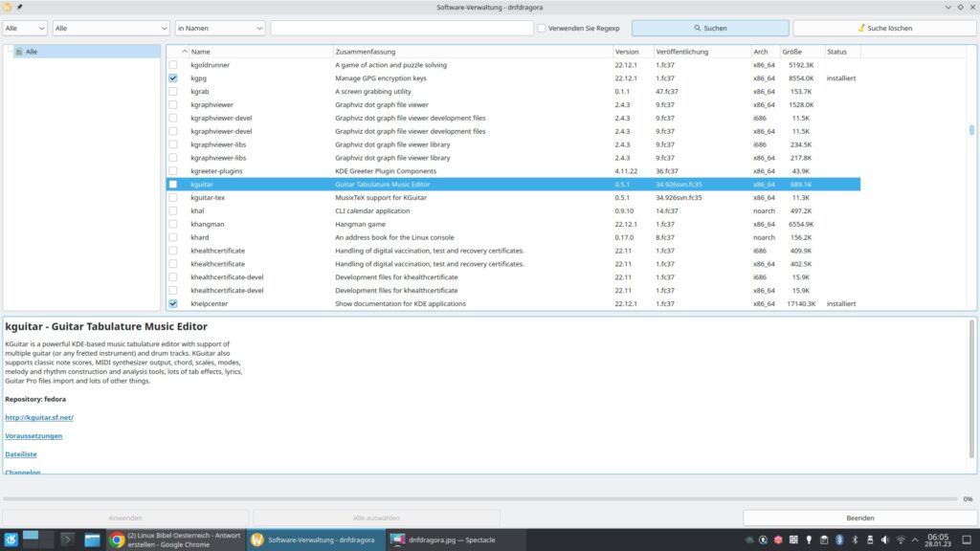
Task: Click the grid-pattern tray icon
Action: click(x=793, y=540)
